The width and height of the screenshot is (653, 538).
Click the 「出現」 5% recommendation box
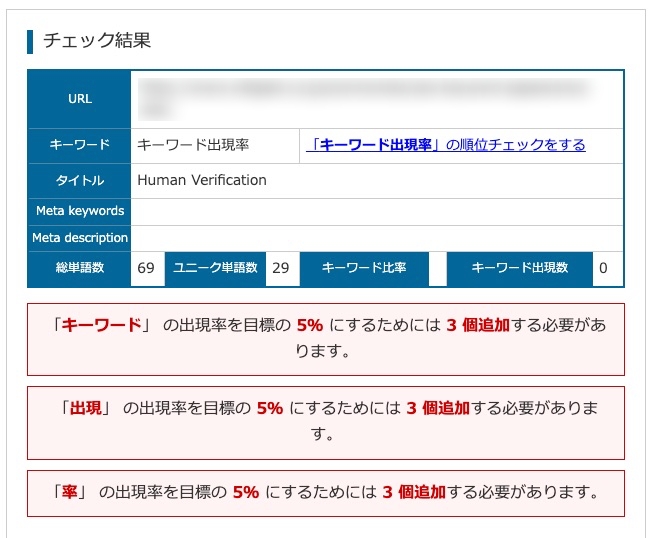point(326,423)
